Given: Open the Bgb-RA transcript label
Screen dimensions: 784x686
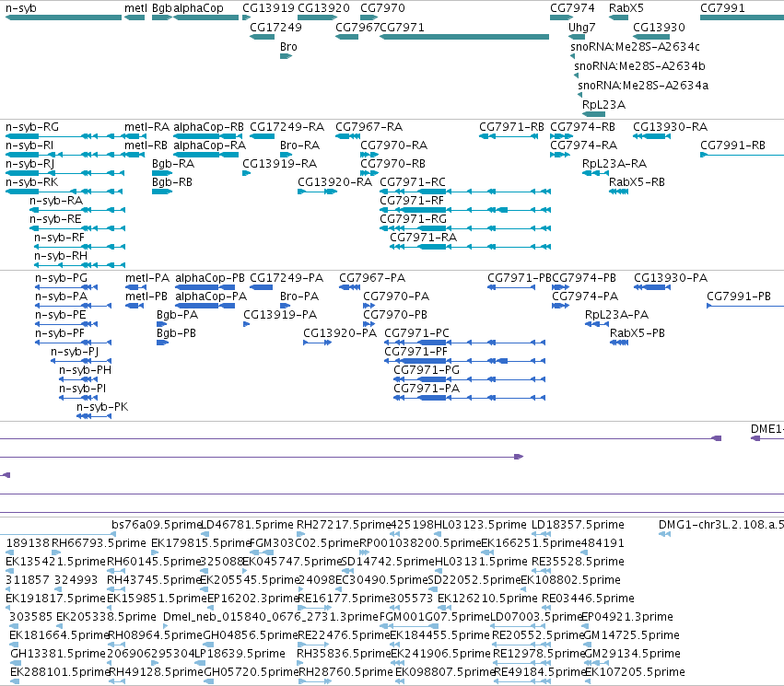Looking at the screenshot, I should tap(173, 164).
